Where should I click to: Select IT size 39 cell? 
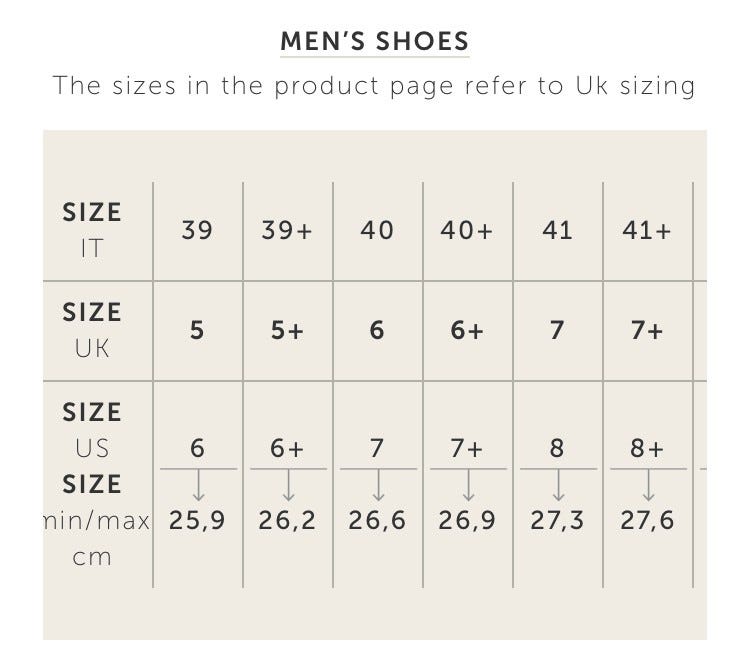(198, 230)
